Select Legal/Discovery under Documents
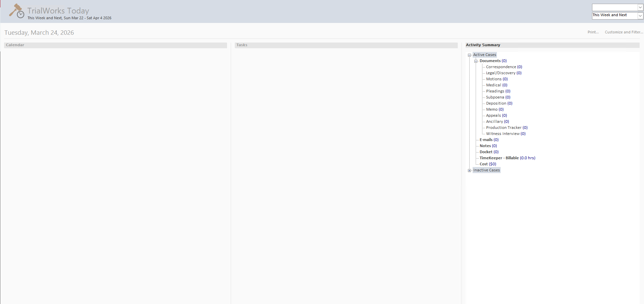 click(503, 73)
